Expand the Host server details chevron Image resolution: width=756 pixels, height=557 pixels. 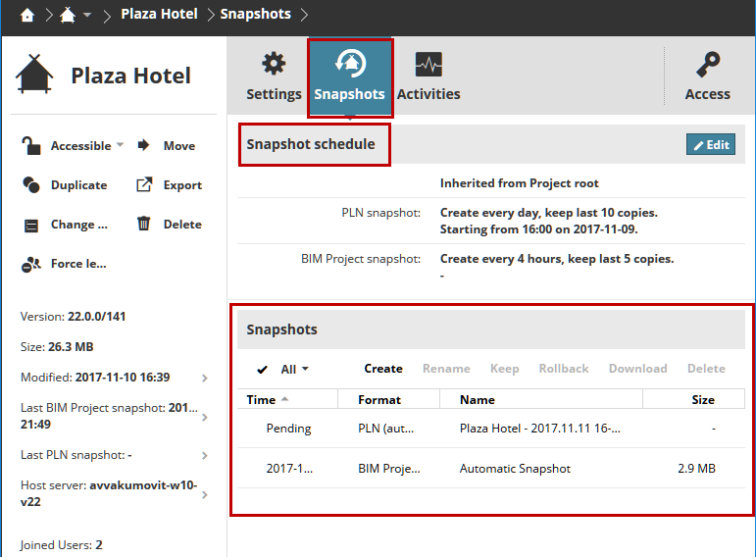click(x=204, y=494)
